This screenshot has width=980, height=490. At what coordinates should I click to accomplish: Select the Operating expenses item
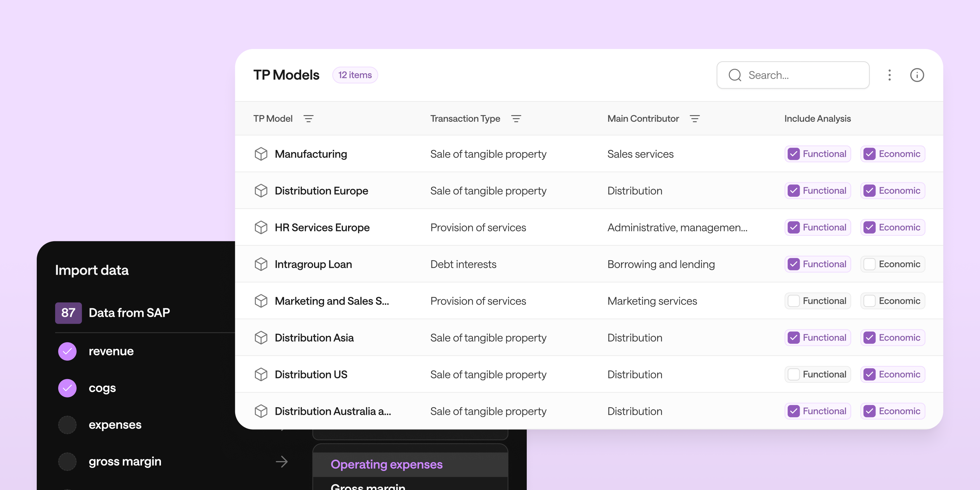[386, 464]
